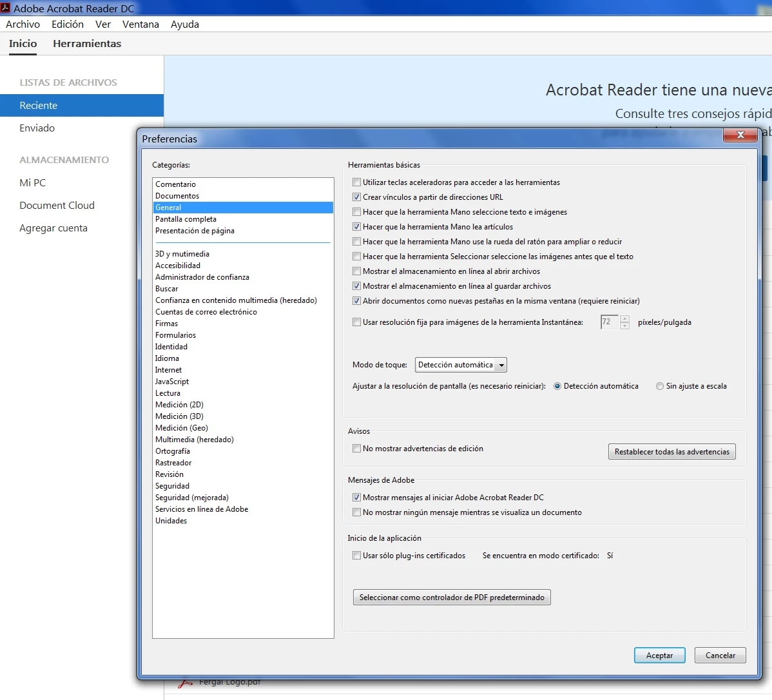Select Cuentas de correo electrónico category
The width and height of the screenshot is (772, 700).
(x=243, y=313)
